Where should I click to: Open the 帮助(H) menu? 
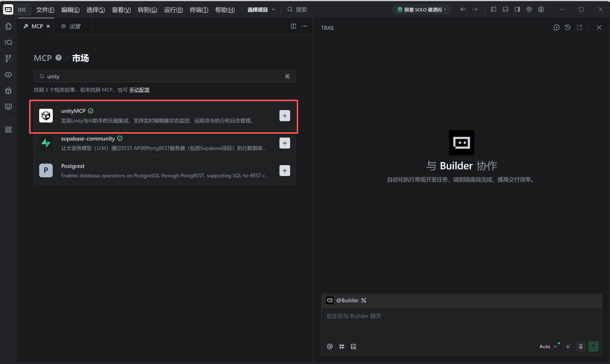225,10
